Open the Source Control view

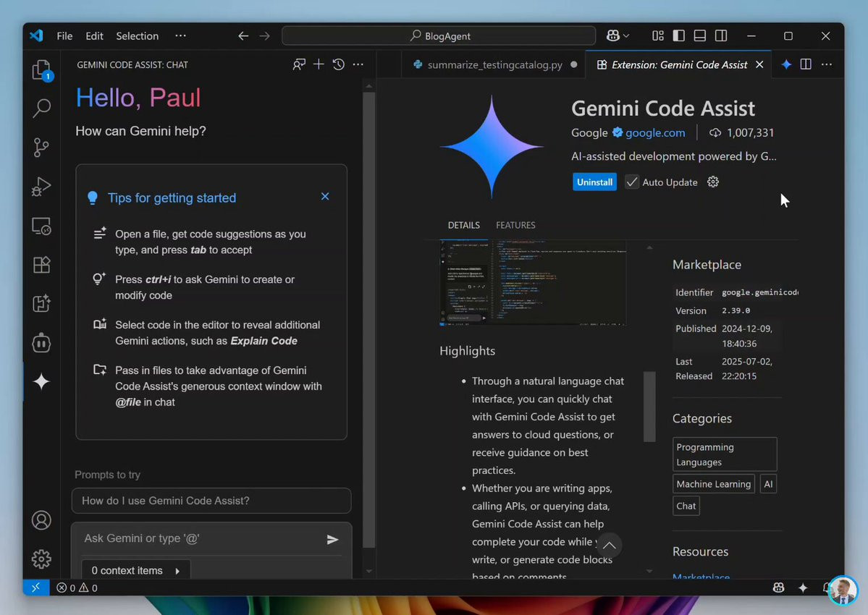point(41,147)
